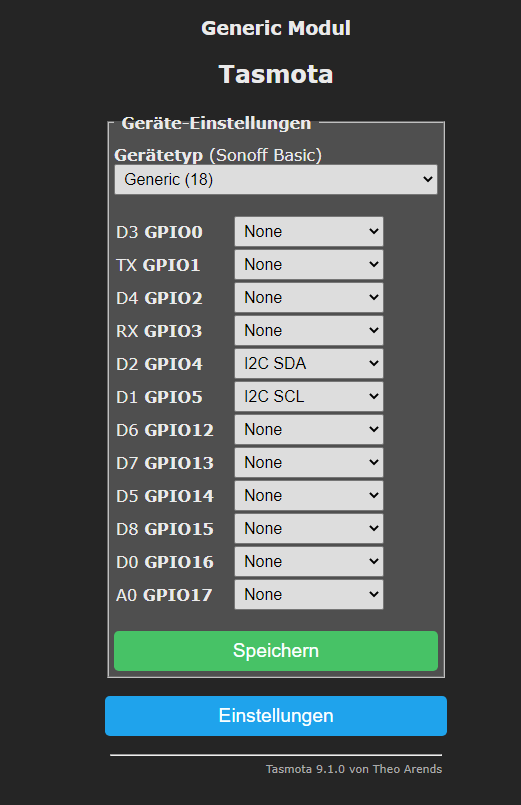Expand the A0 GPIO17 dropdown

pos(308,595)
